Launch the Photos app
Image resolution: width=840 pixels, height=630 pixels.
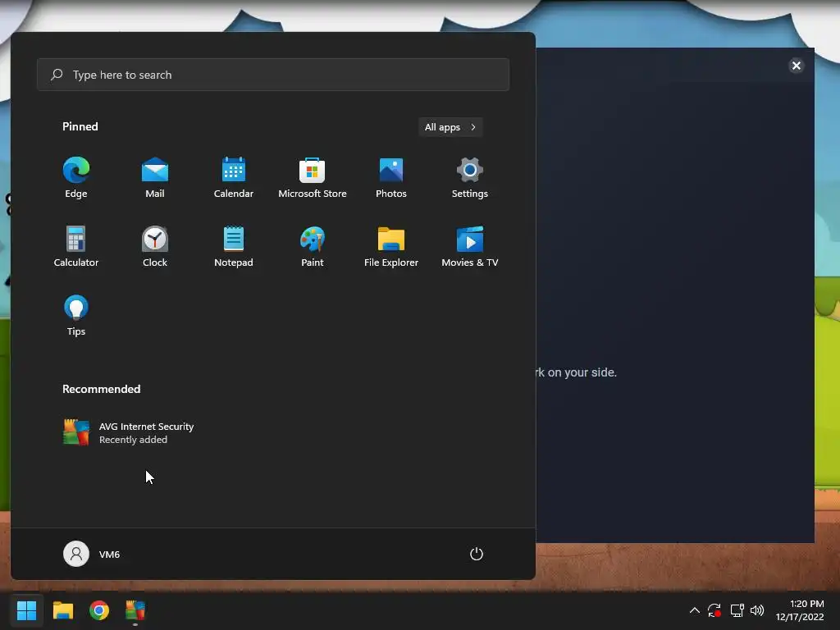(x=391, y=178)
